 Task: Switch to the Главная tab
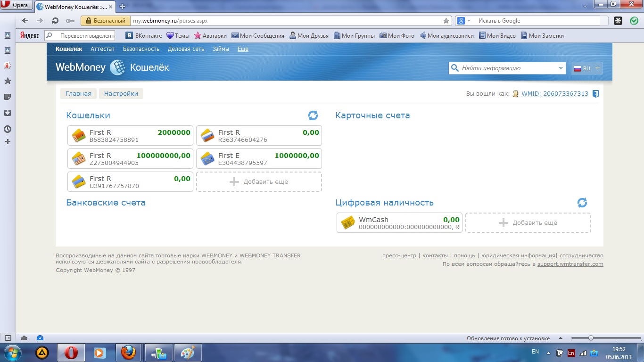coord(78,93)
